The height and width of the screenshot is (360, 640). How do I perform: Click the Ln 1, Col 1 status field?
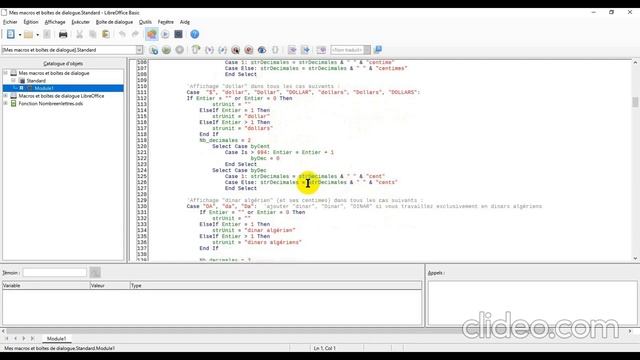[x=325, y=348]
